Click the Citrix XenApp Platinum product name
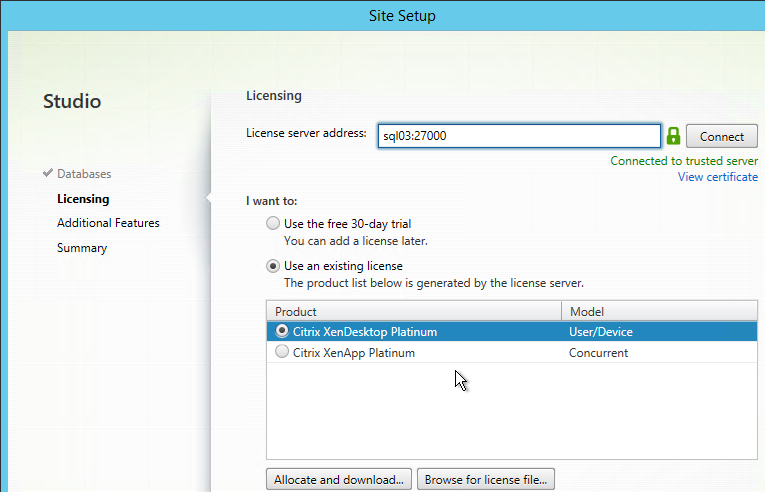Screen dimensions: 765x492 point(354,353)
